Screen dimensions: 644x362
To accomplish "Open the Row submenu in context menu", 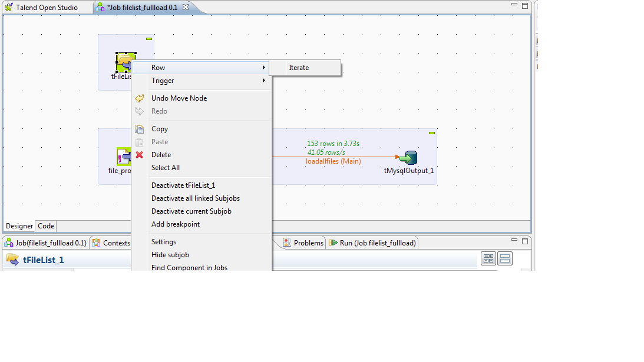I will point(202,68).
